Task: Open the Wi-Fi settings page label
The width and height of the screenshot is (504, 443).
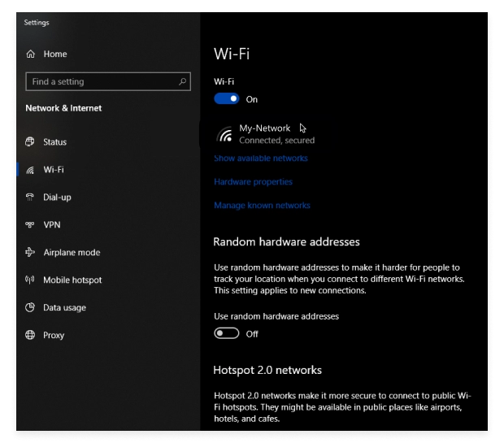Action: pos(54,170)
